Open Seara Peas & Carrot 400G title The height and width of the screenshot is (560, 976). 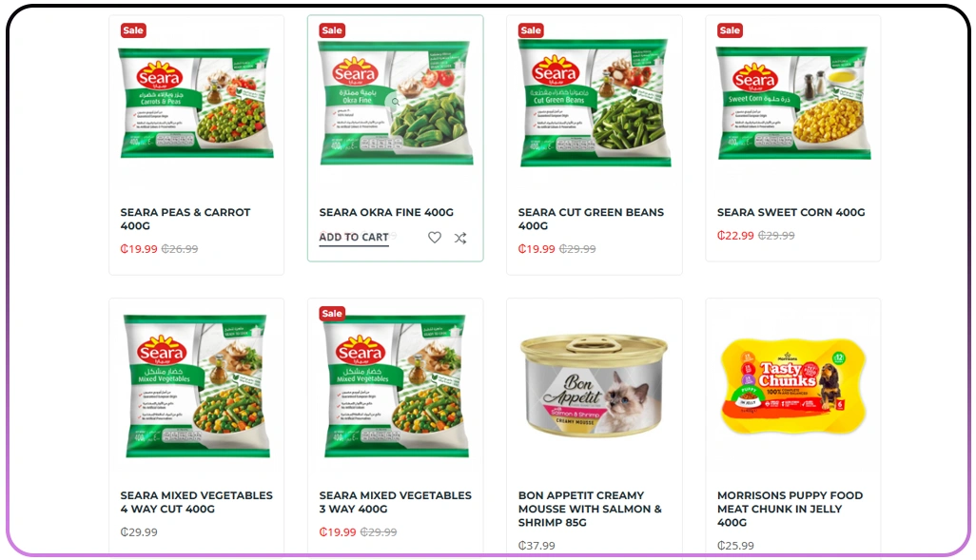coord(185,219)
